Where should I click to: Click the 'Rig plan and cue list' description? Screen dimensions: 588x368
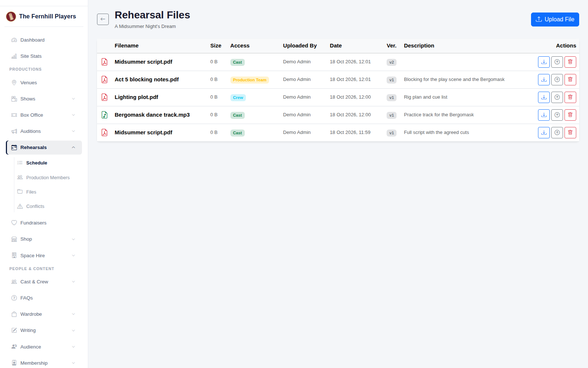[x=426, y=97]
